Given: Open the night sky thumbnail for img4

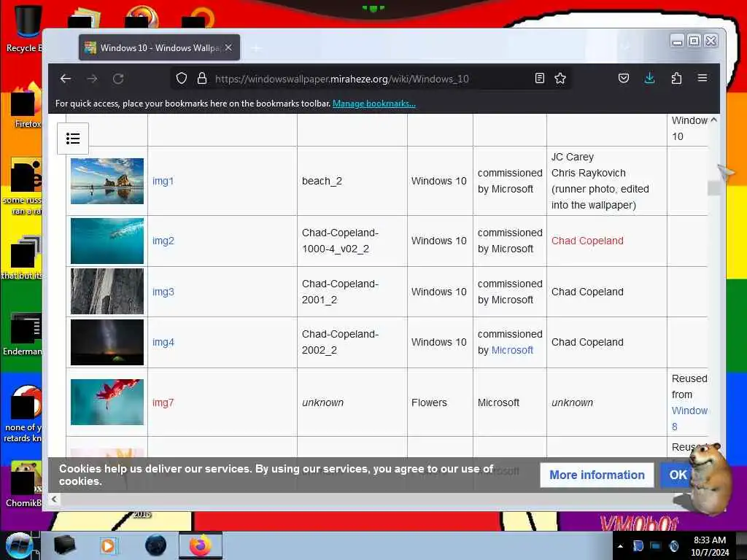Looking at the screenshot, I should click(x=107, y=343).
